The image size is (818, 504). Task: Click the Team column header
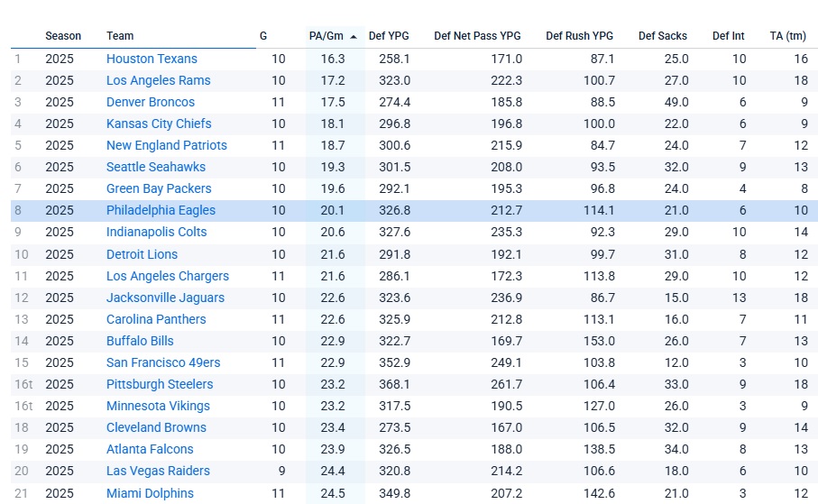tap(120, 36)
